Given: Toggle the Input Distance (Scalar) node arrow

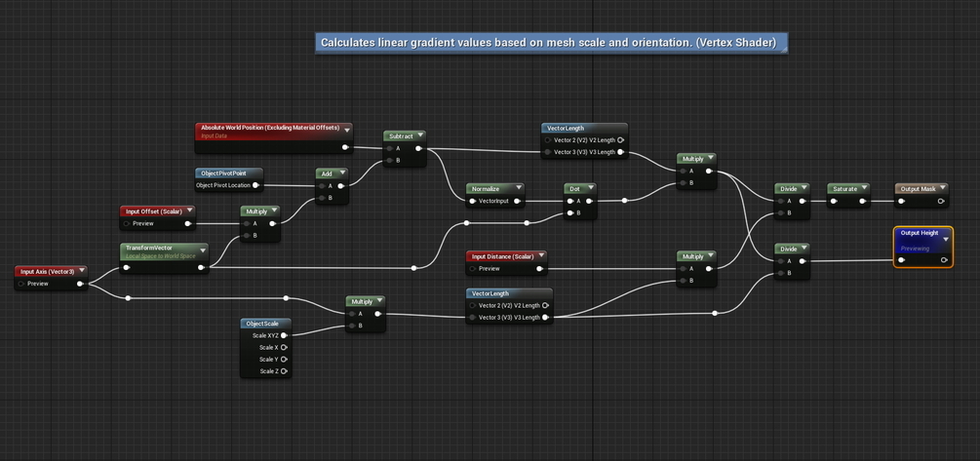Looking at the screenshot, I should pyautogui.click(x=541, y=256).
